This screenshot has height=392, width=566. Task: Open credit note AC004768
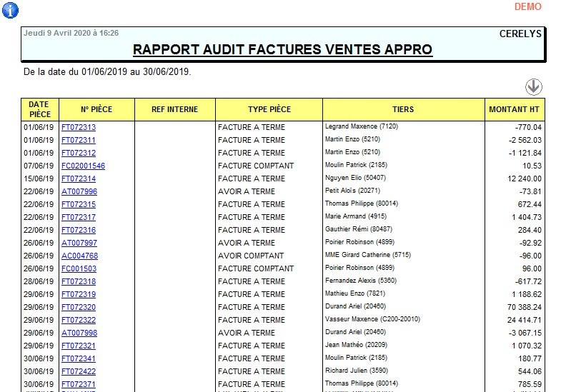coord(79,256)
